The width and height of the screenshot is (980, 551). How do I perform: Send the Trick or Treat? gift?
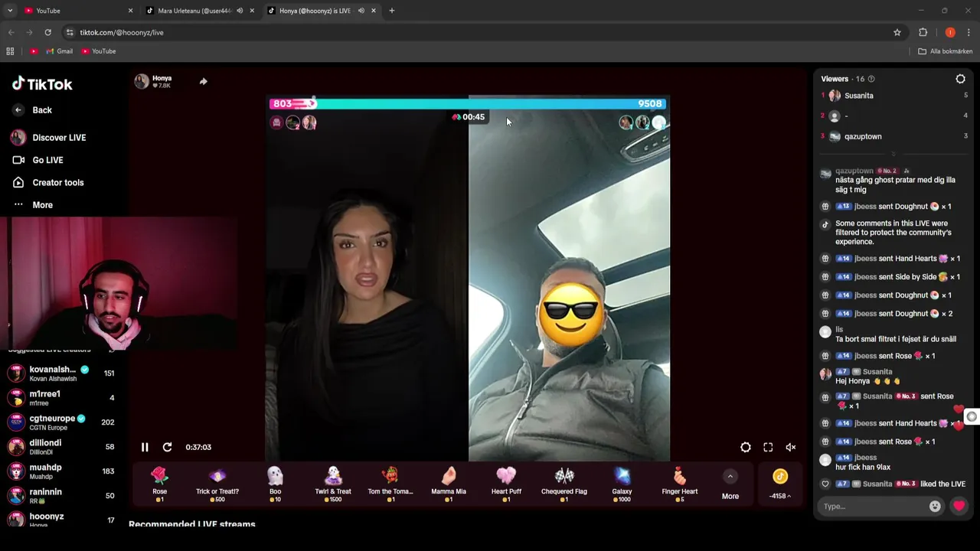[x=217, y=484]
